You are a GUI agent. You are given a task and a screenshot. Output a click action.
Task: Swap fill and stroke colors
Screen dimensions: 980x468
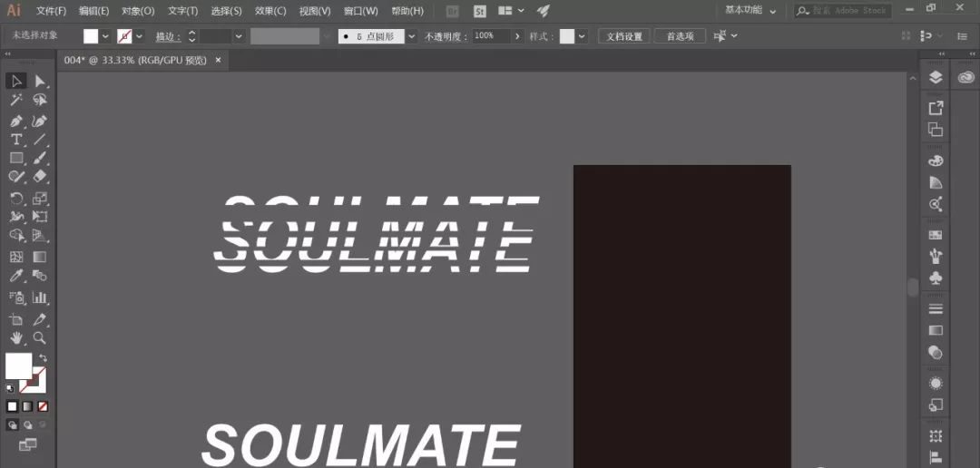(x=43, y=358)
